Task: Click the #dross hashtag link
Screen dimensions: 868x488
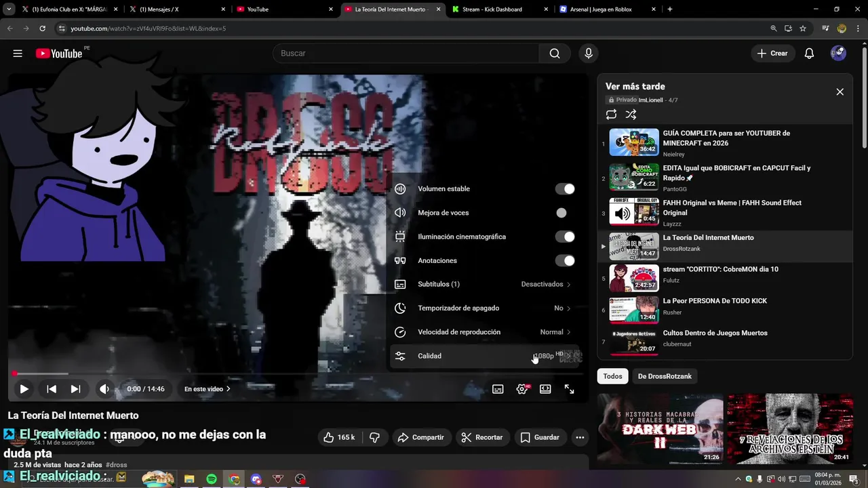Action: pyautogui.click(x=117, y=465)
